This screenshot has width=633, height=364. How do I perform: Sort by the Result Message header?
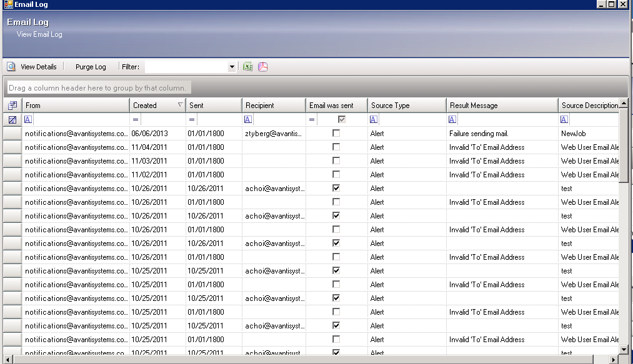[502, 106]
